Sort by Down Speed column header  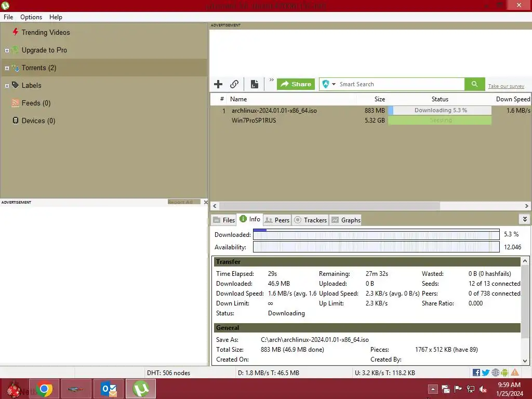pos(512,99)
